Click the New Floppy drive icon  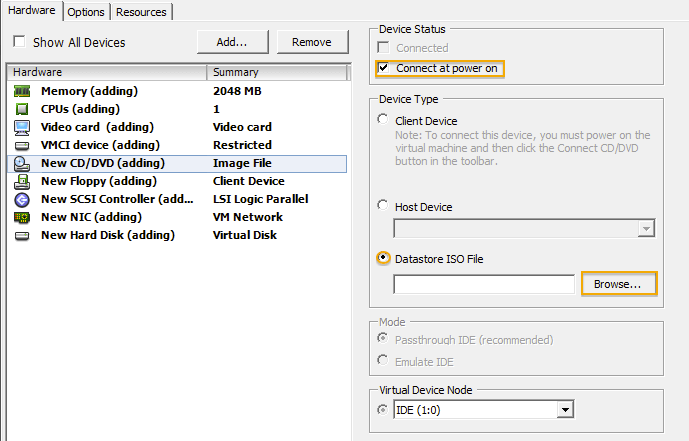(22, 181)
